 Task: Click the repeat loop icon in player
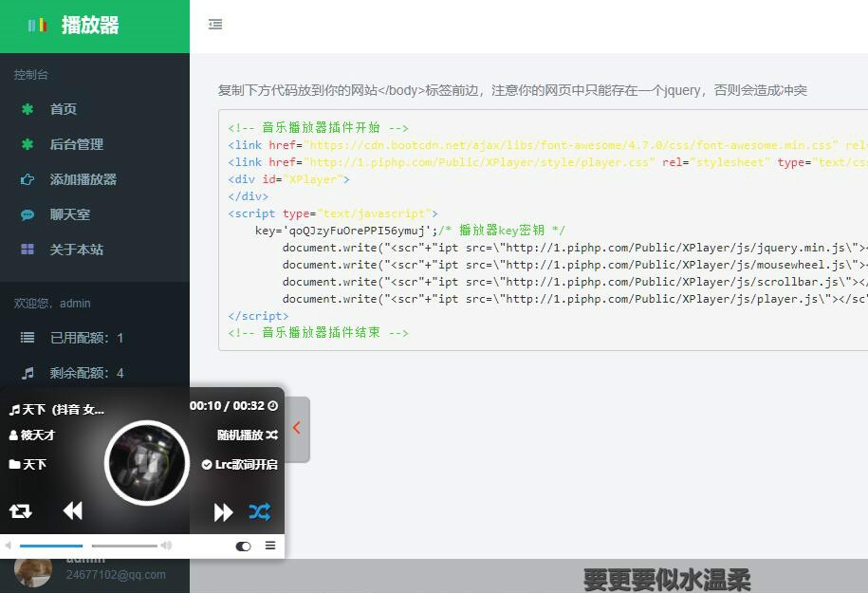21,511
